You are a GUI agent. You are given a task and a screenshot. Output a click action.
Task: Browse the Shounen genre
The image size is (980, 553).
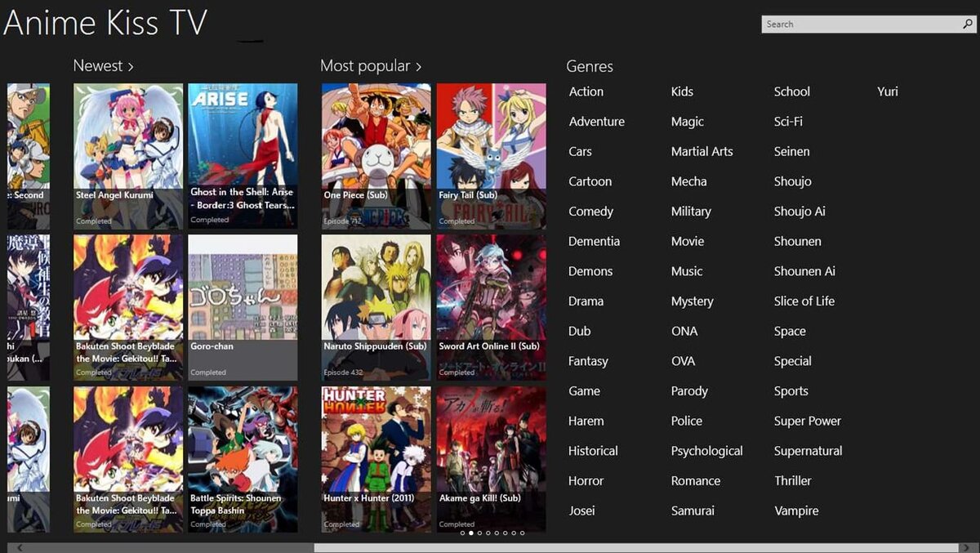tap(798, 241)
